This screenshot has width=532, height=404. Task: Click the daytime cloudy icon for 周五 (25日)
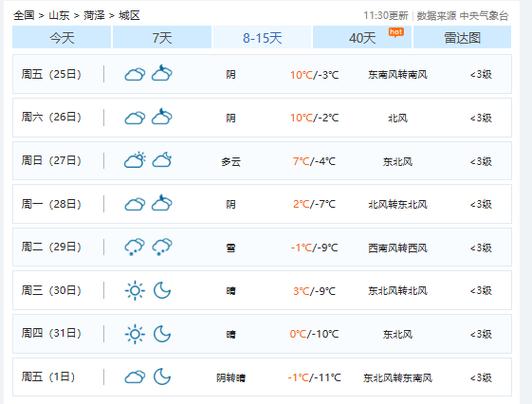tap(135, 74)
